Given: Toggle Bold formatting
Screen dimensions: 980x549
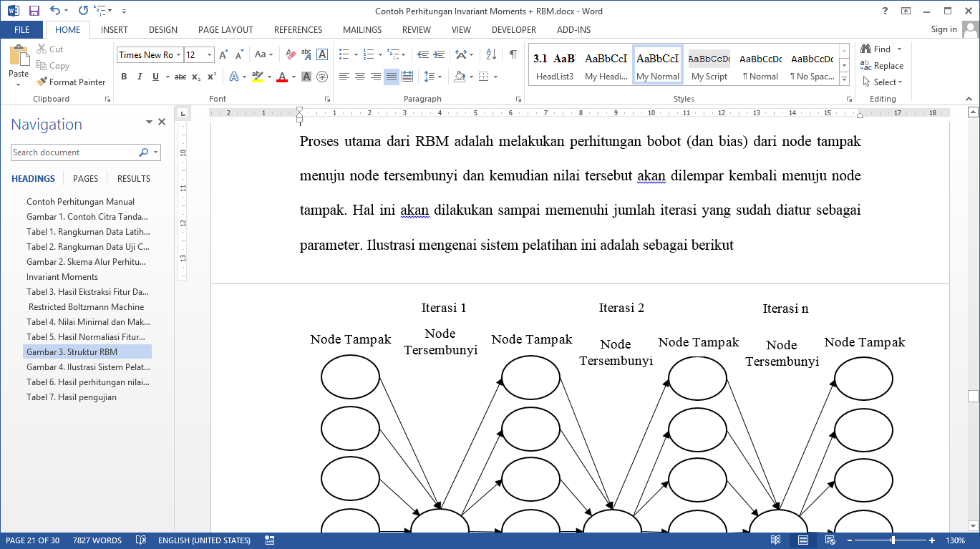Looking at the screenshot, I should [124, 77].
